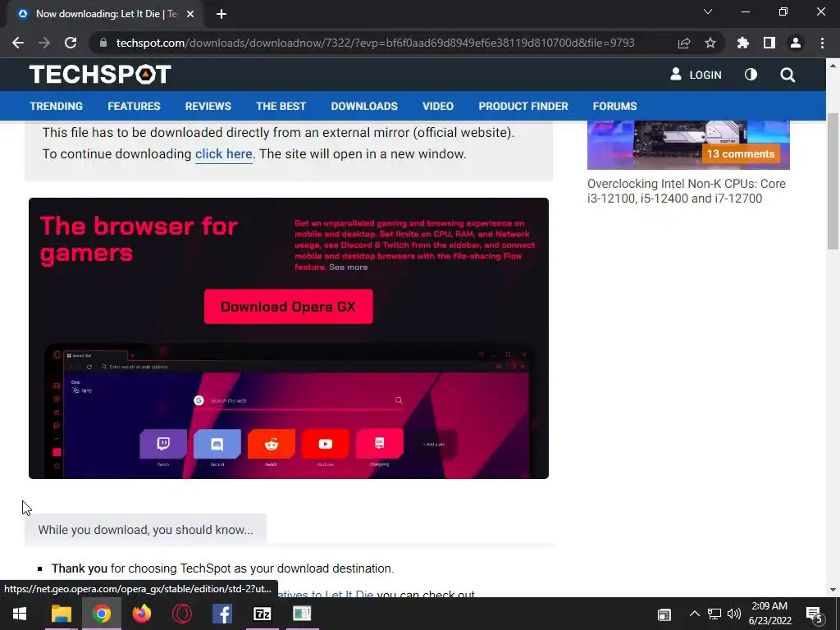Click the browser forward arrow

coord(44,43)
